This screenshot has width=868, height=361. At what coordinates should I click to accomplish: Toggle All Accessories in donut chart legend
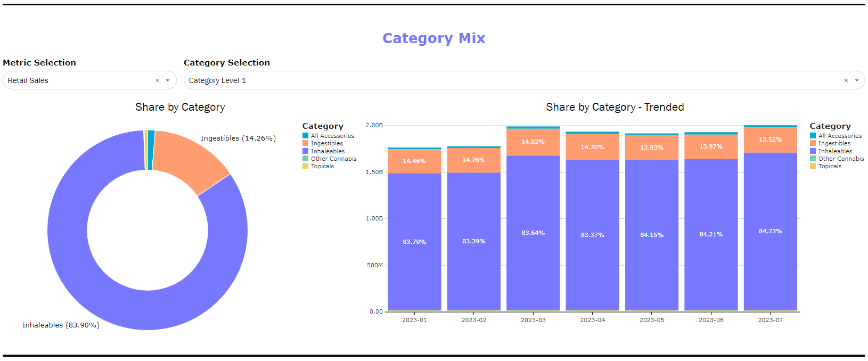pos(332,136)
